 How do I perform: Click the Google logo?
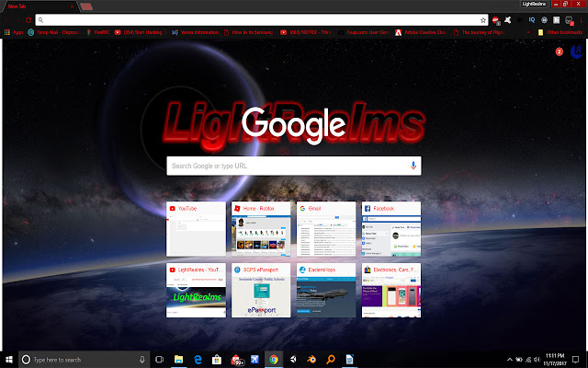pos(294,125)
